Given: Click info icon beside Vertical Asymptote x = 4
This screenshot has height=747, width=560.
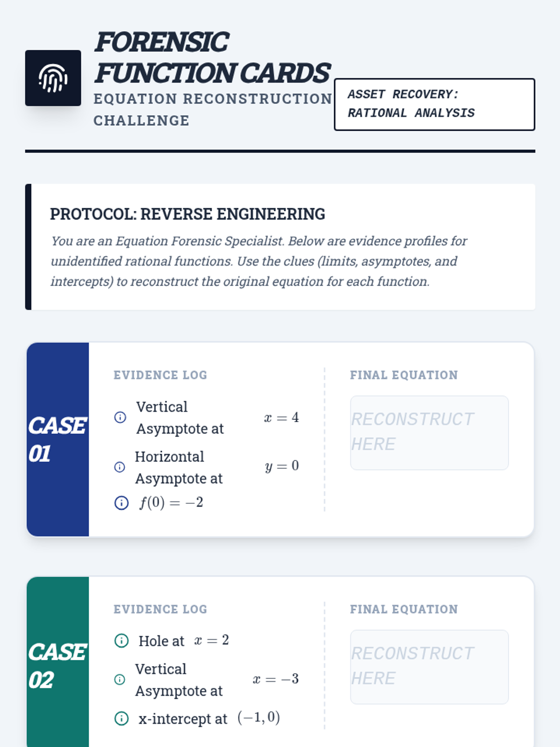Looking at the screenshot, I should (120, 417).
